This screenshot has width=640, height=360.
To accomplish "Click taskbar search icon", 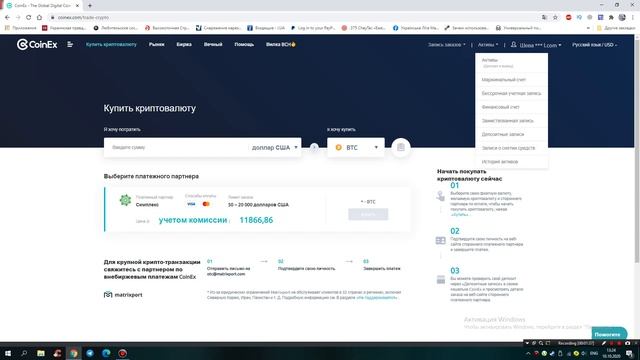I will (24, 353).
